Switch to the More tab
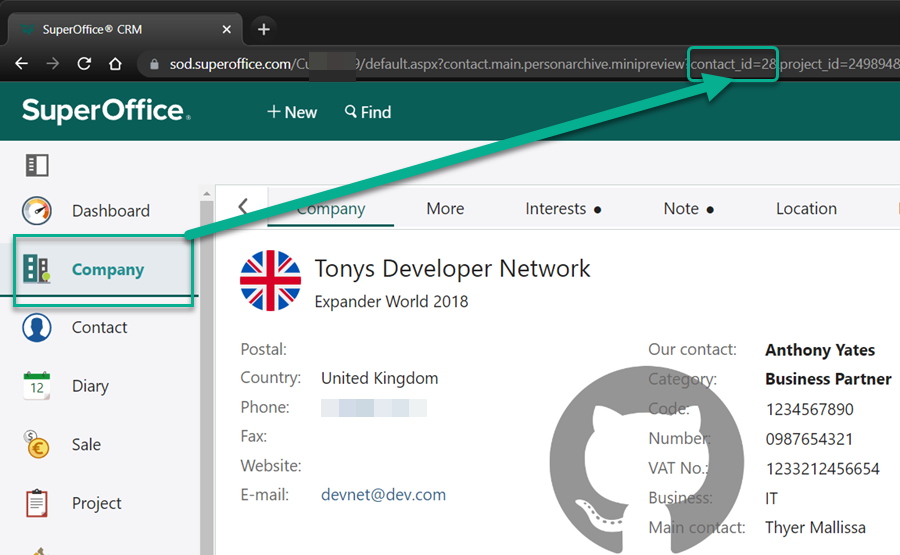This screenshot has width=900, height=555. coord(445,209)
